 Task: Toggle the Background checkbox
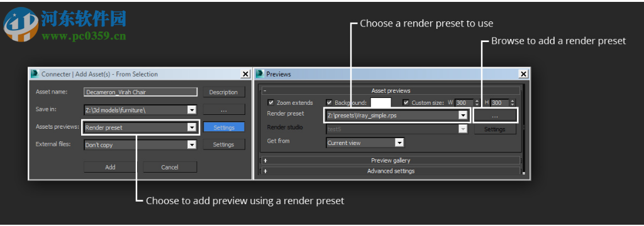click(x=329, y=102)
